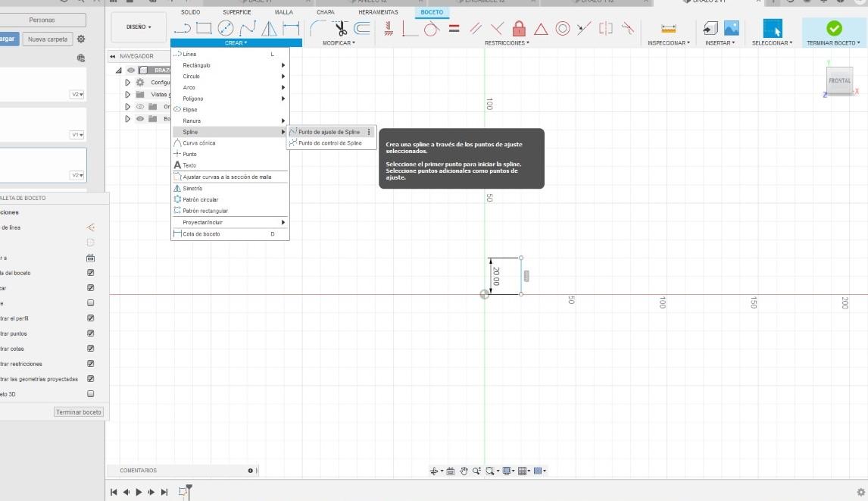This screenshot has width=868, height=501.
Task: Expand the RESTRICCIONES dropdown
Action: 507,43
